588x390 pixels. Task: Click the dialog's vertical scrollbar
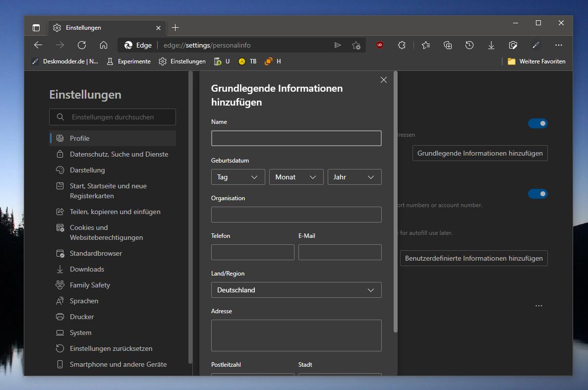pos(395,202)
